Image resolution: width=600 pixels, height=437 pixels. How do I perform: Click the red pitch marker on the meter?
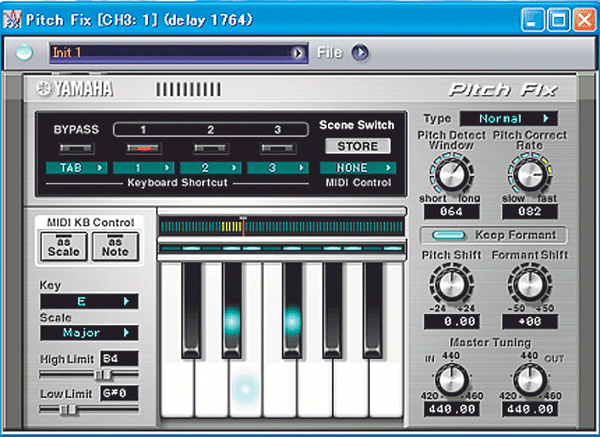coord(243,227)
